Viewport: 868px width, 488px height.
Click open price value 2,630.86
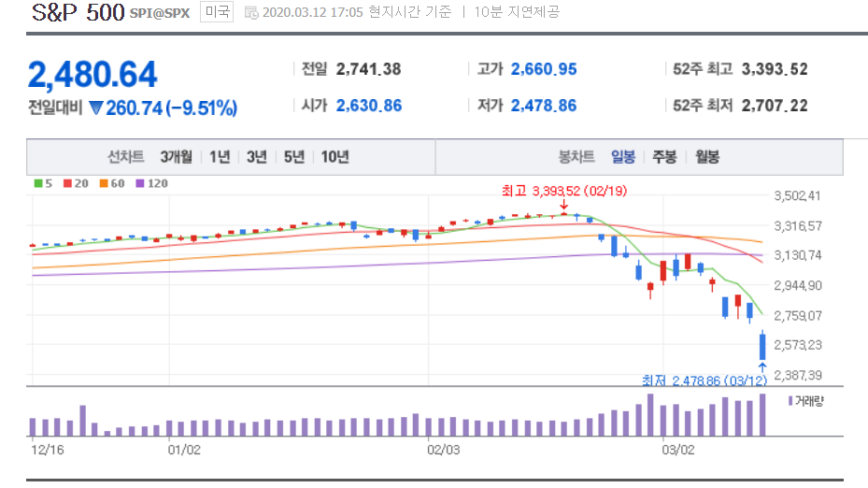(369, 106)
